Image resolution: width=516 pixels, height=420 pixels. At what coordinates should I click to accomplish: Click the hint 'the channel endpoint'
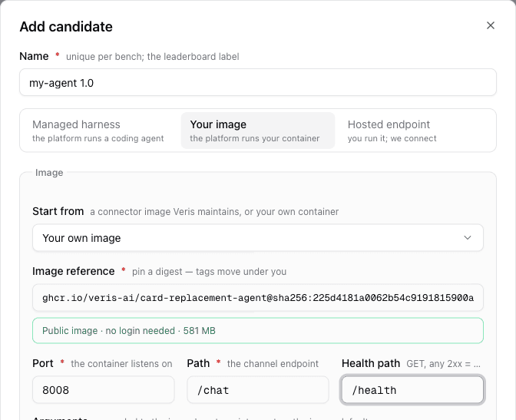pos(273,364)
